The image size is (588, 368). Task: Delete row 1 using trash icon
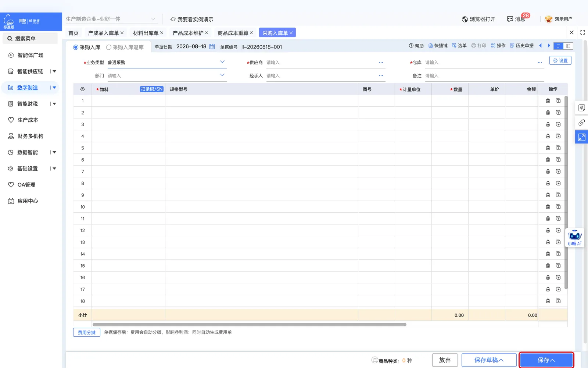click(548, 101)
